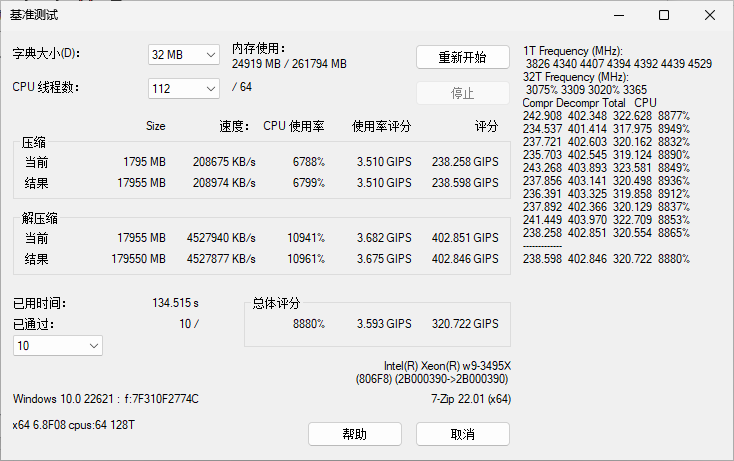Click the 32T Frequency (MHz) label
The width and height of the screenshot is (734, 461).
(x=576, y=77)
